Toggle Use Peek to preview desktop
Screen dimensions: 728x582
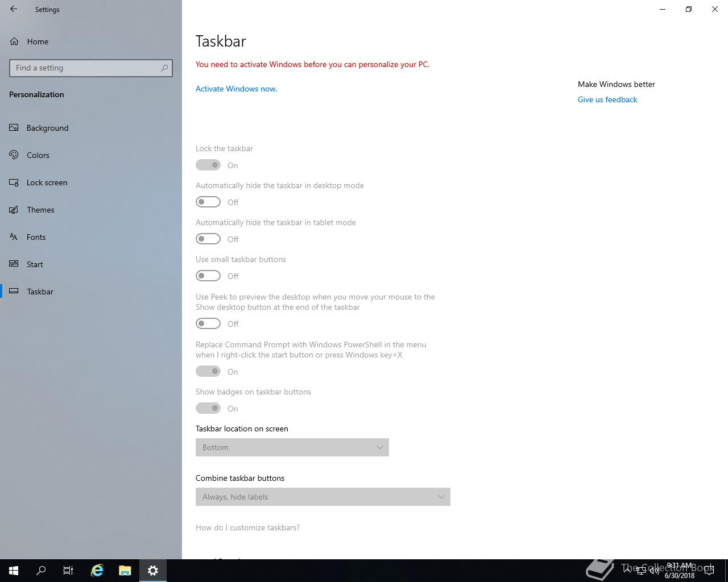(x=208, y=323)
